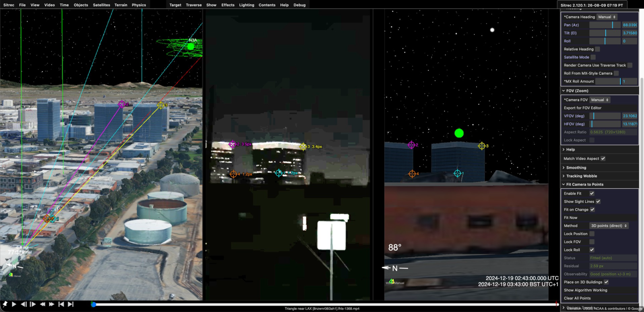
Task: Open Camera Heading mode dropdown
Action: [x=607, y=17]
